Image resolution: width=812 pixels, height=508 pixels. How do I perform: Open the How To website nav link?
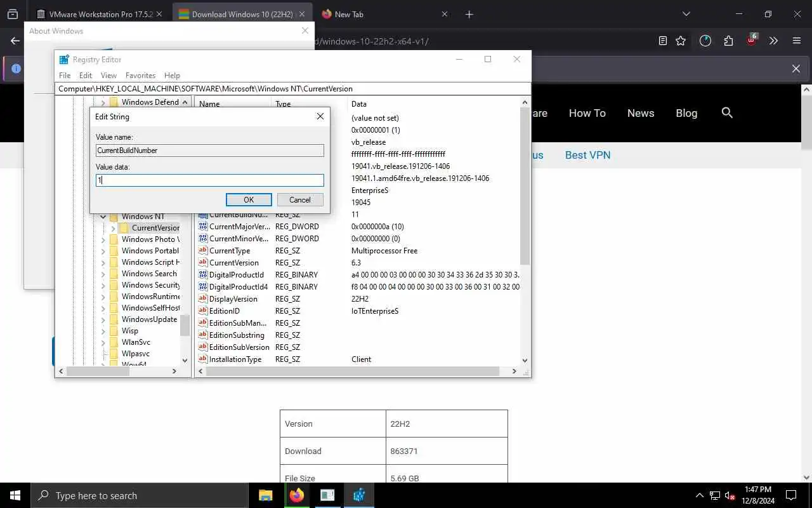[587, 113]
